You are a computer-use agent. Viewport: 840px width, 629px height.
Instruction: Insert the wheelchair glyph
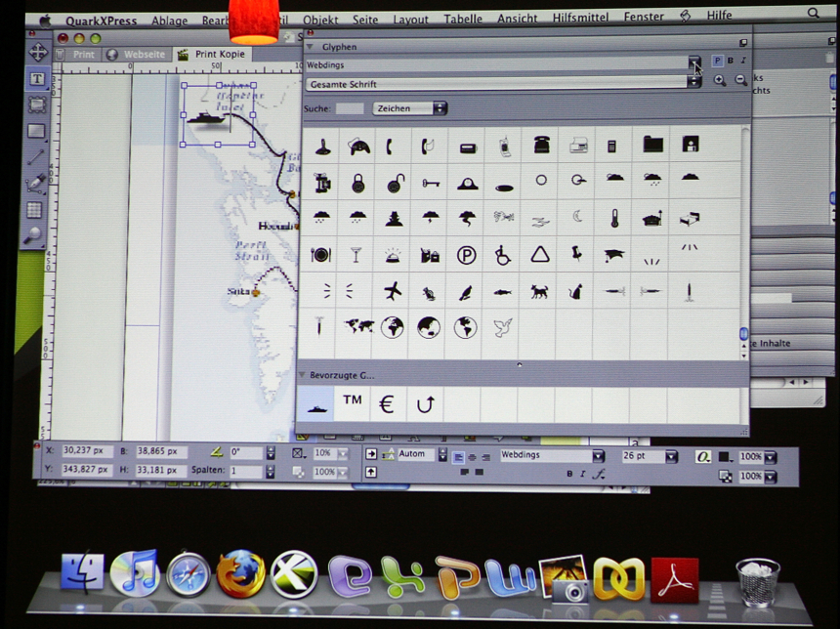(x=503, y=255)
